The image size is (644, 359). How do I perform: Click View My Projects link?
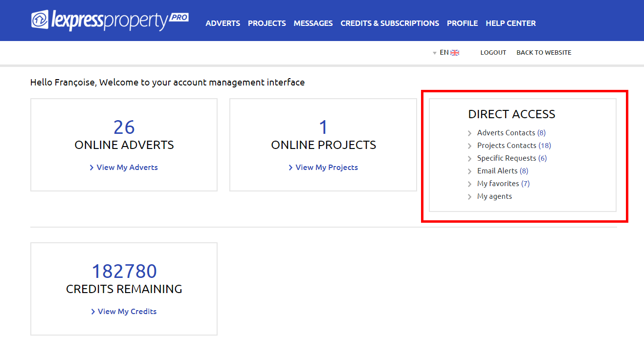(x=327, y=168)
